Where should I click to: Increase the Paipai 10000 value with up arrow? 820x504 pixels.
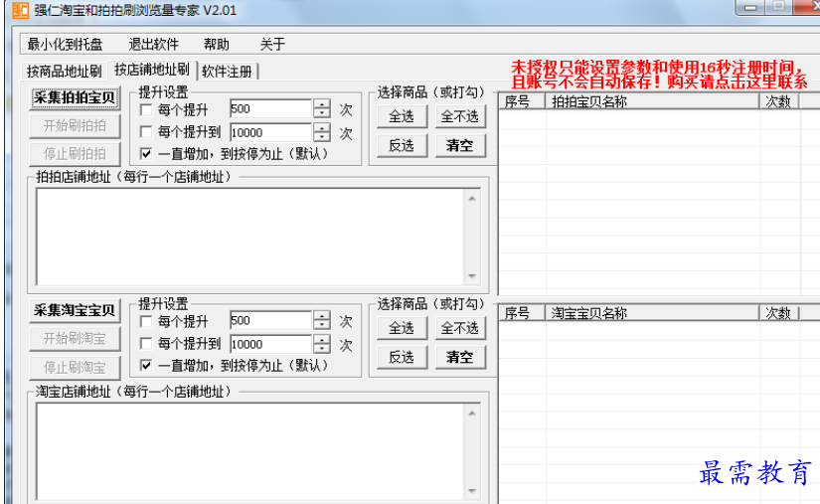click(322, 128)
